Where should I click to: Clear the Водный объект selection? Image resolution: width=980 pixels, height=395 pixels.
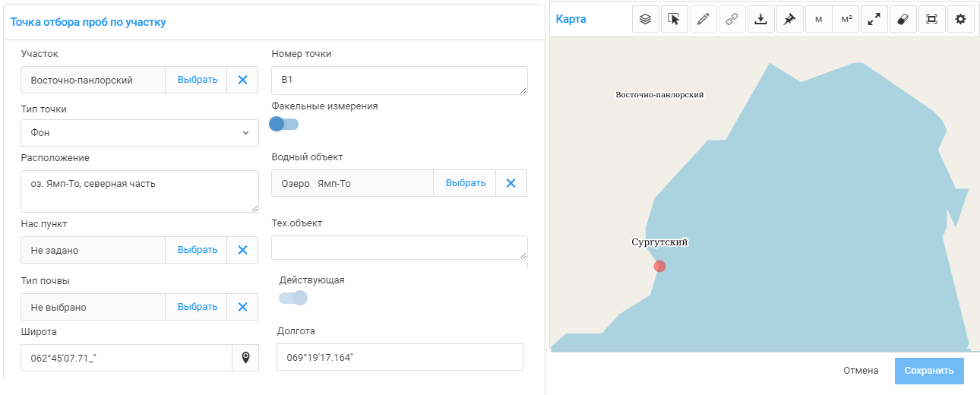coord(511,183)
